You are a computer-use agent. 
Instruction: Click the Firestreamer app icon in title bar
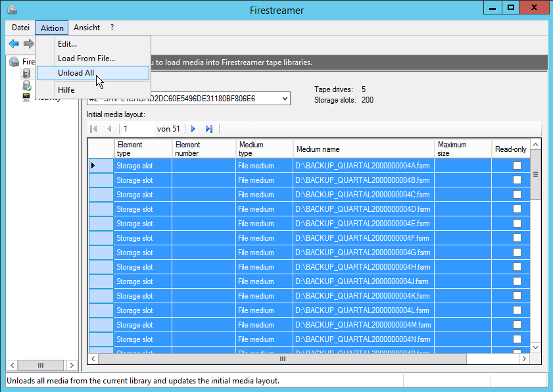click(12, 10)
